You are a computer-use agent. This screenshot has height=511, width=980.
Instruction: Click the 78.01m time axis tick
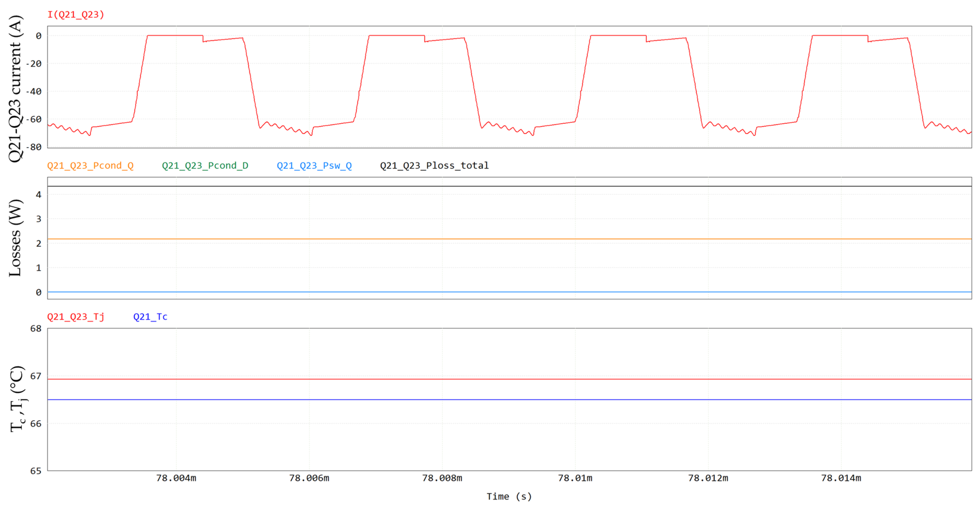click(x=575, y=478)
